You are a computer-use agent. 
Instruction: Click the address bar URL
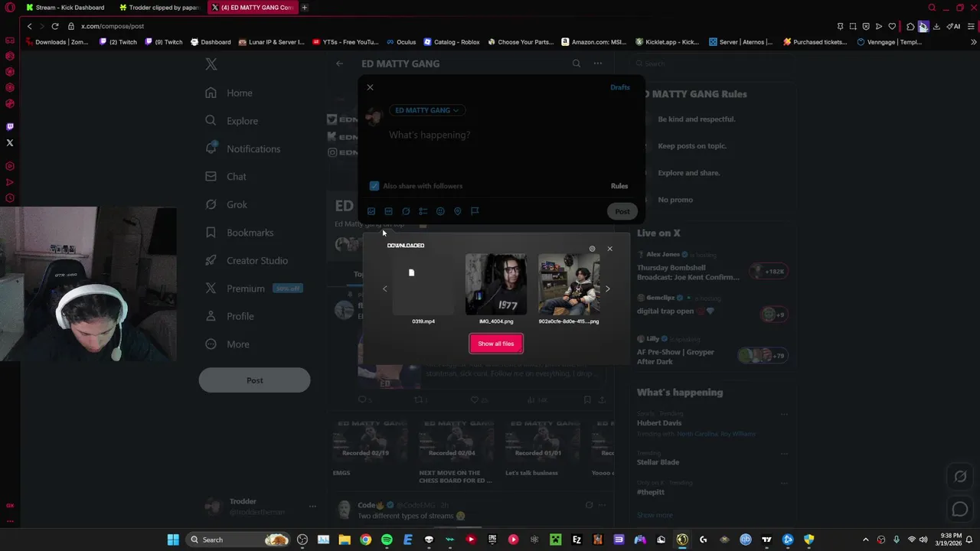[x=113, y=26]
